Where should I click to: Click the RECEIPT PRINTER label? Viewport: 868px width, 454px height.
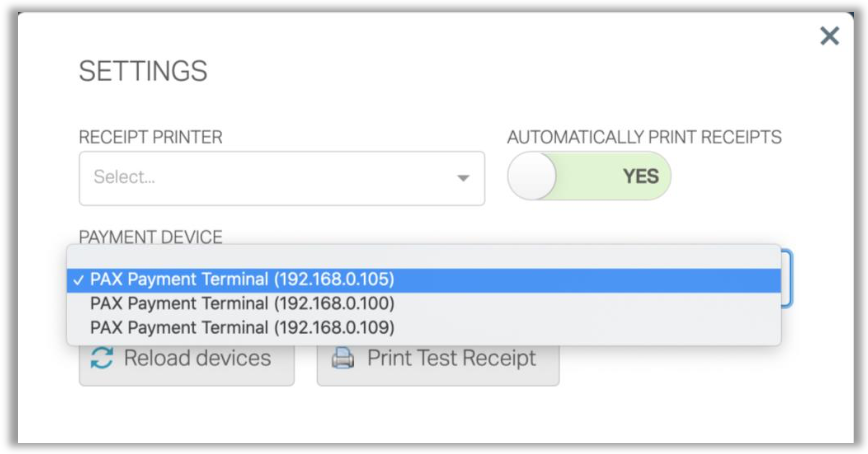pos(150,137)
